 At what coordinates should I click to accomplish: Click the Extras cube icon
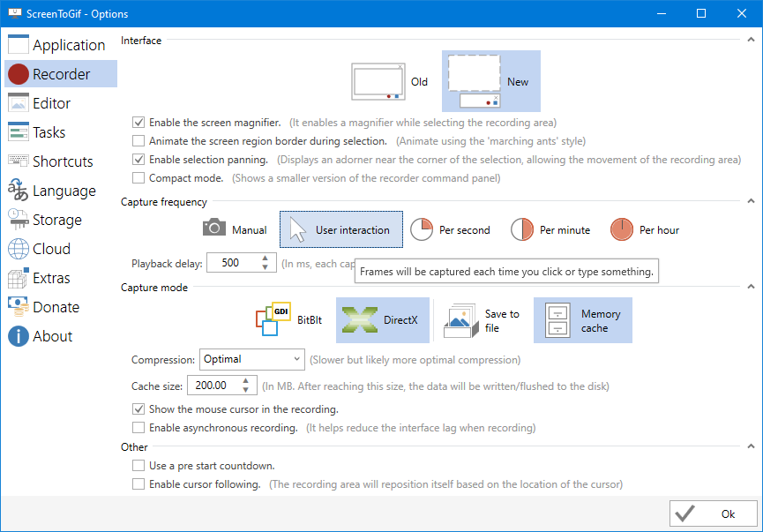pyautogui.click(x=19, y=277)
